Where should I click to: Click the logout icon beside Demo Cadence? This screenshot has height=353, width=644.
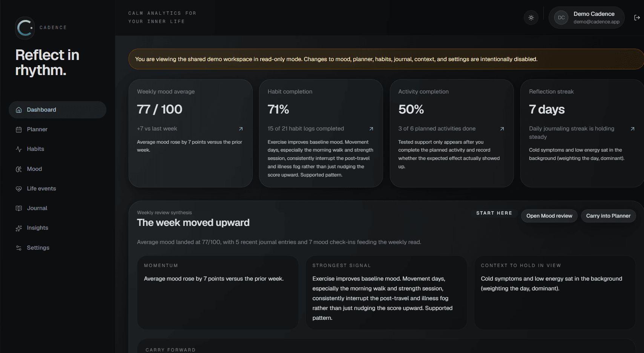click(x=637, y=18)
